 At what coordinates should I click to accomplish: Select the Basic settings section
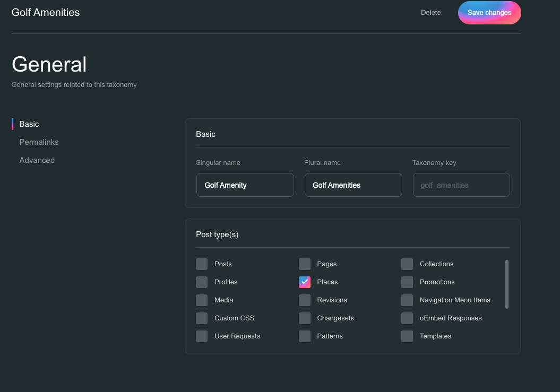pos(29,124)
